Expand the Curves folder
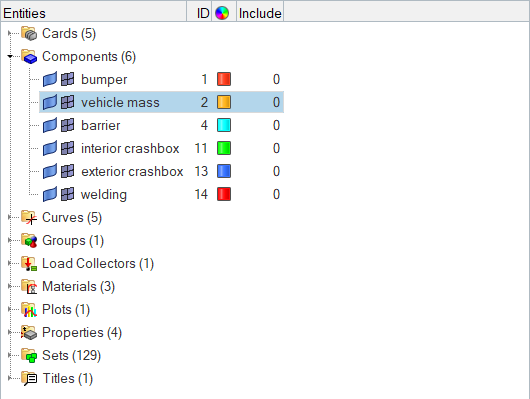The image size is (530, 399). 10,217
